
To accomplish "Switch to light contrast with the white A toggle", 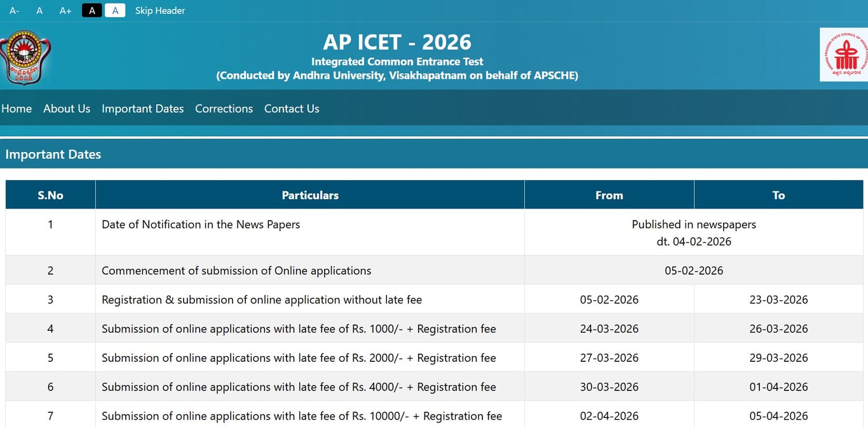I will pyautogui.click(x=115, y=10).
